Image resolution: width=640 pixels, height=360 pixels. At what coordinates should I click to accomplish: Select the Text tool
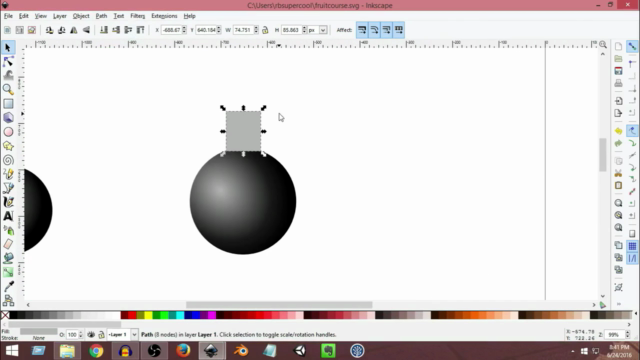tap(8, 216)
